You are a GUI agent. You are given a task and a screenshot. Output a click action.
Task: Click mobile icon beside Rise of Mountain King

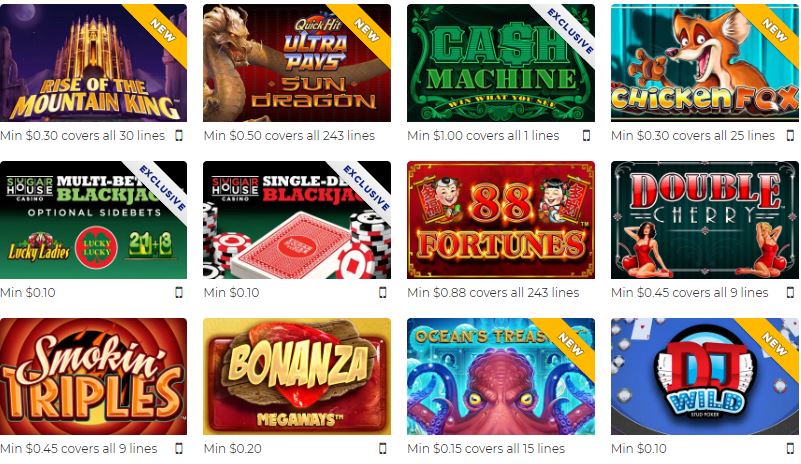[x=179, y=135]
